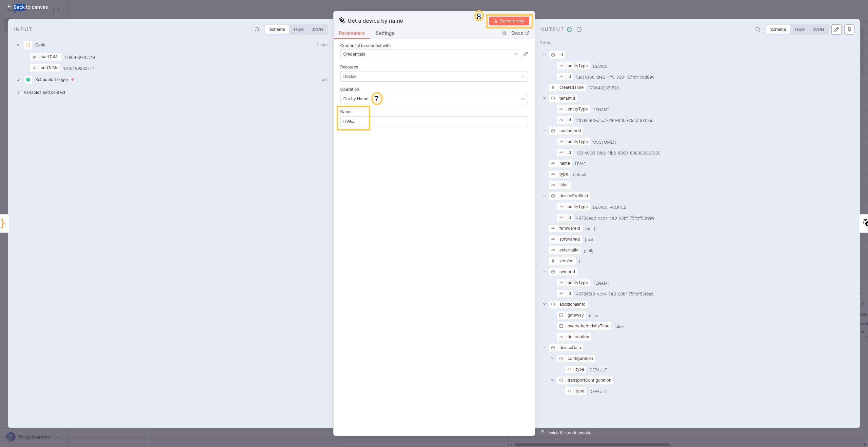Click the Schedule Trigger clock icon
The width and height of the screenshot is (868, 447).
pos(28,80)
